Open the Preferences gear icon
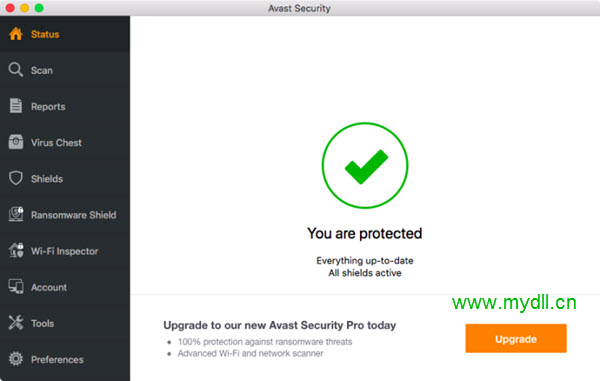Screen dimensions: 600x381 pos(16,359)
